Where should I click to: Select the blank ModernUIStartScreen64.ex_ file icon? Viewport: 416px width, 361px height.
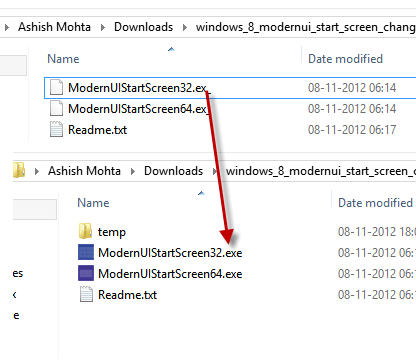[x=56, y=109]
